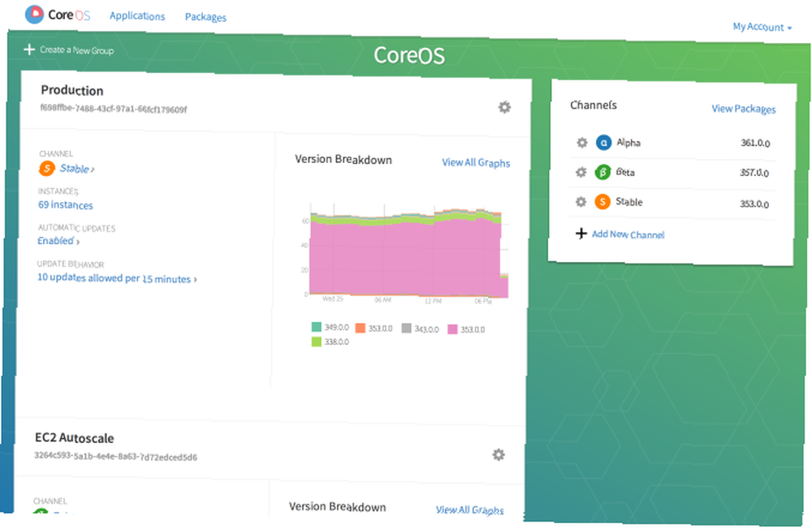Image resolution: width=812 pixels, height=529 pixels.
Task: Open the Packages nav item
Action: 205,17
